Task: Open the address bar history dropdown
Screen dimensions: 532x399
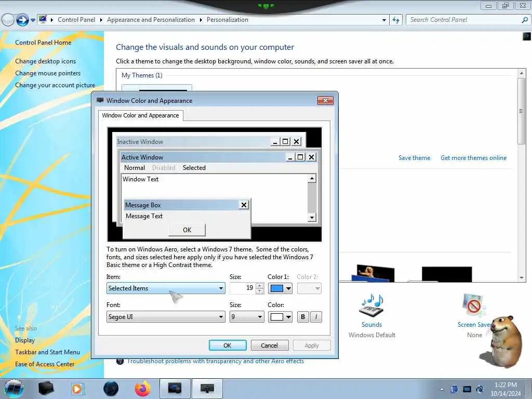Action: [x=384, y=20]
